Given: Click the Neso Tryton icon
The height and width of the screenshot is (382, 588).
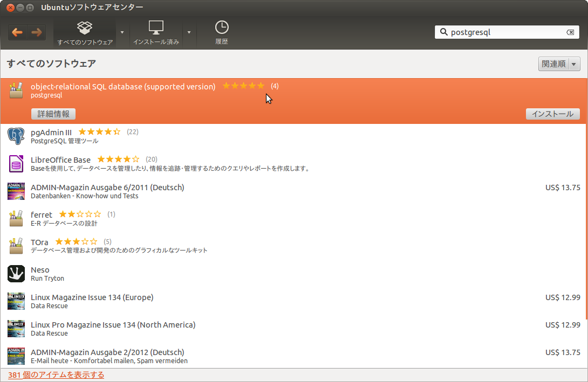Looking at the screenshot, I should click(x=16, y=274).
